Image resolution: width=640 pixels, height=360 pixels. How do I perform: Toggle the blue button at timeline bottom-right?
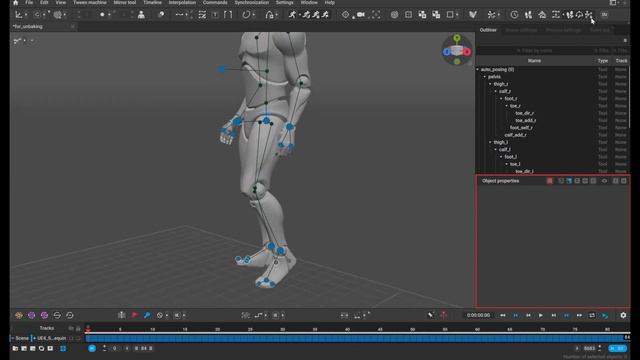(618, 348)
